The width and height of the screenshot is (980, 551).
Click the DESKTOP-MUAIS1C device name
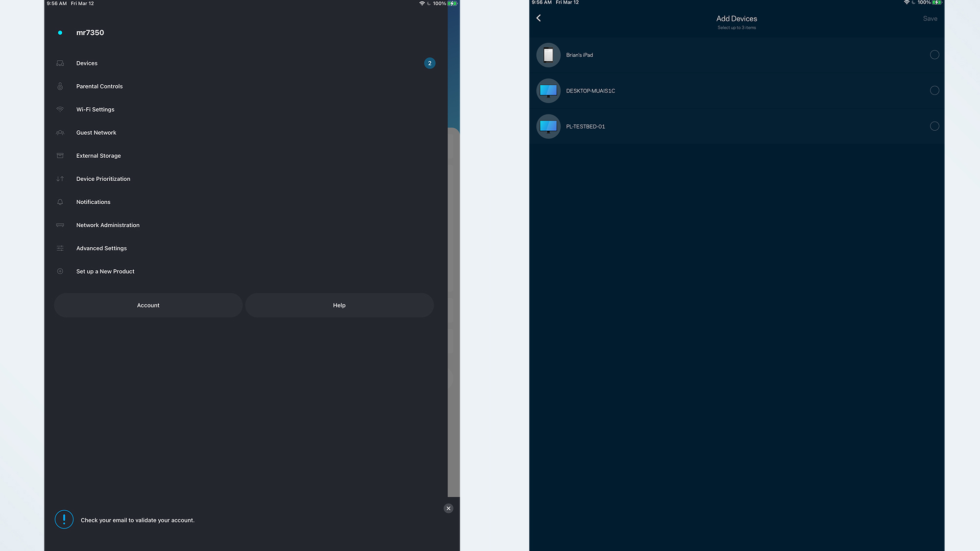[590, 91]
